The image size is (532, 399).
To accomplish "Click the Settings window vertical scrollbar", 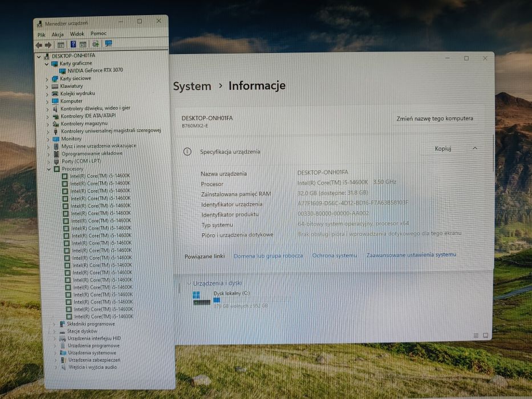I will coord(493,153).
